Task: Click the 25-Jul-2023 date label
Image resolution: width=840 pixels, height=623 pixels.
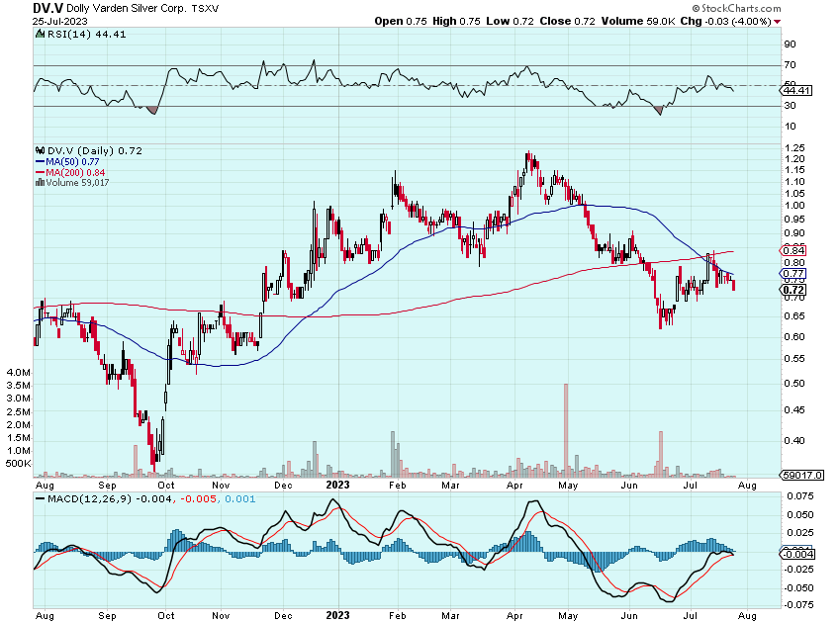Action: [x=60, y=22]
